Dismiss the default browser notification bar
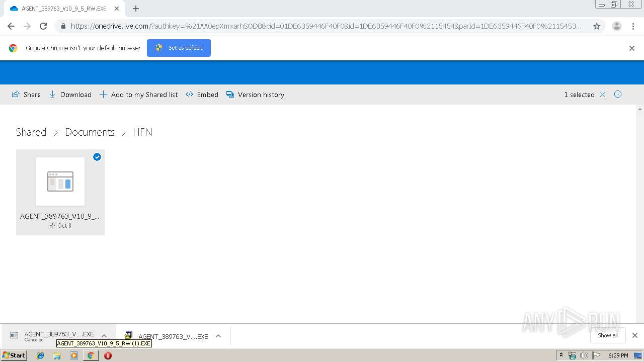The width and height of the screenshot is (644, 362). (632, 48)
